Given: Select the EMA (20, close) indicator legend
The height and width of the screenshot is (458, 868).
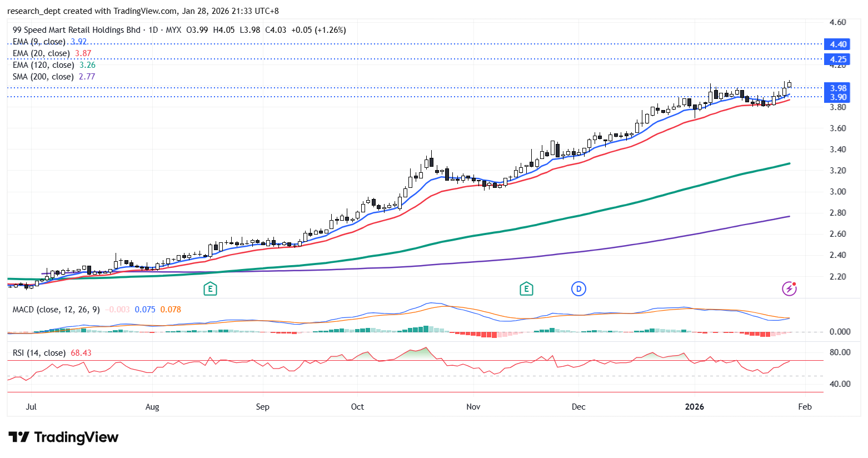Looking at the screenshot, I should (x=41, y=53).
